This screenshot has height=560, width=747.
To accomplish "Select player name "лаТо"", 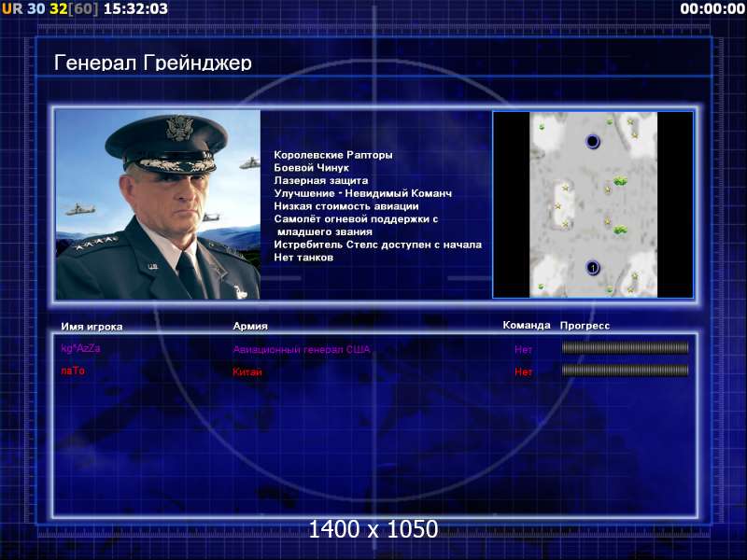I will 73,371.
